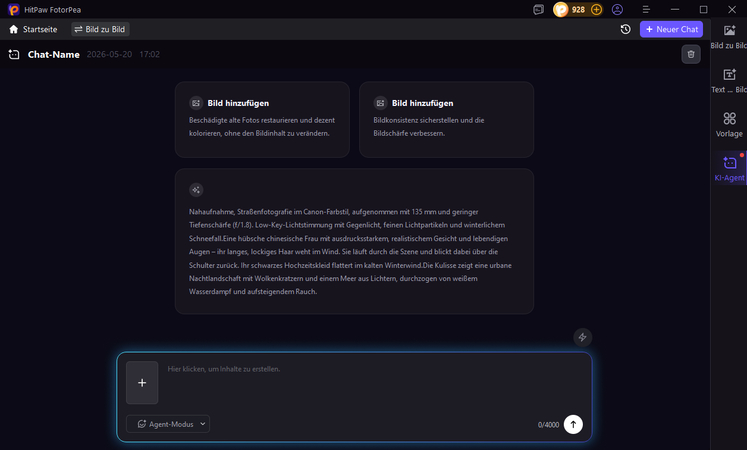Choose the Bildschärfe verbessern suggestion card

pyautogui.click(x=446, y=120)
